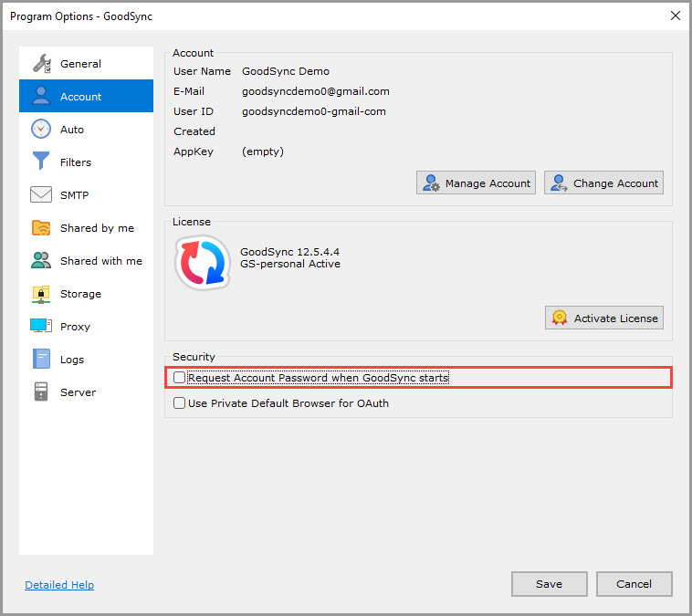Screen dimensions: 692x616
Task: Click the e-mail goodsyncdemo0@gmail.com
Action: 316,91
